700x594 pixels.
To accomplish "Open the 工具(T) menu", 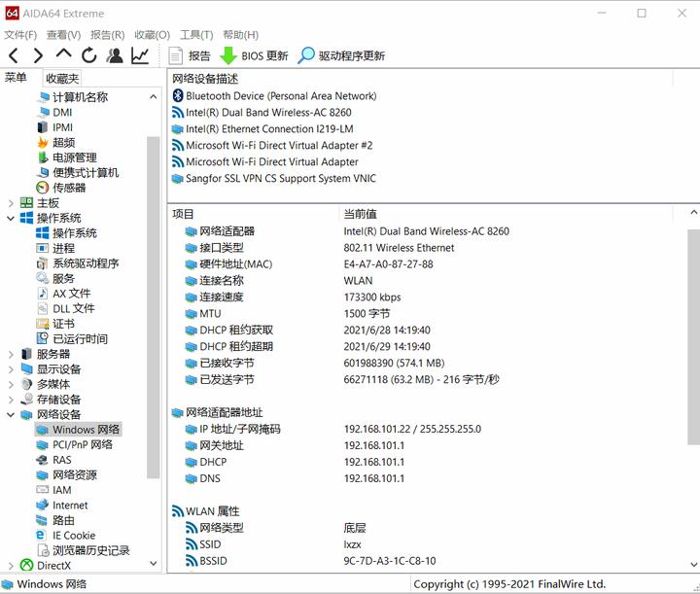I will click(196, 35).
